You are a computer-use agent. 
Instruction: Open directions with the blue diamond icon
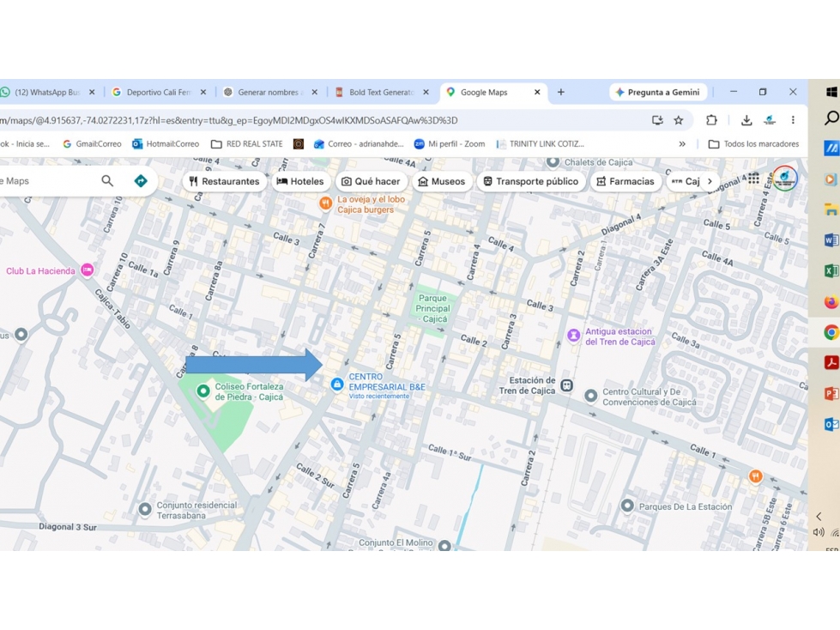pos(141,181)
